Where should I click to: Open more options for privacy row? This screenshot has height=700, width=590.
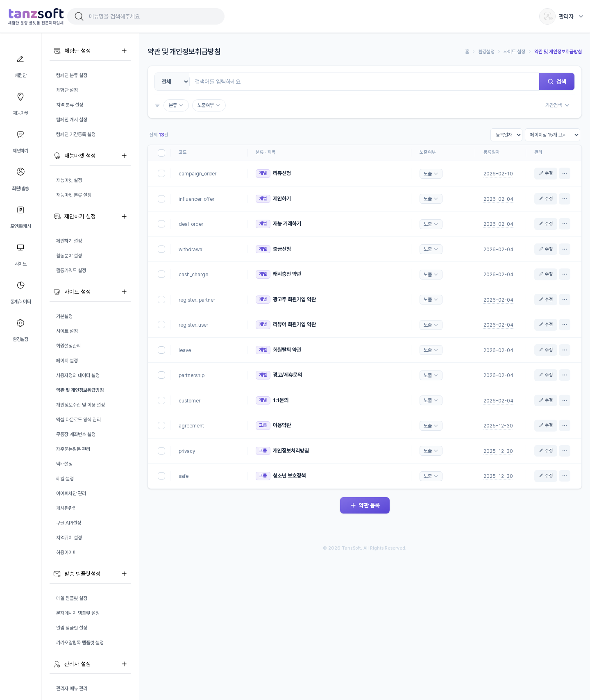565,451
